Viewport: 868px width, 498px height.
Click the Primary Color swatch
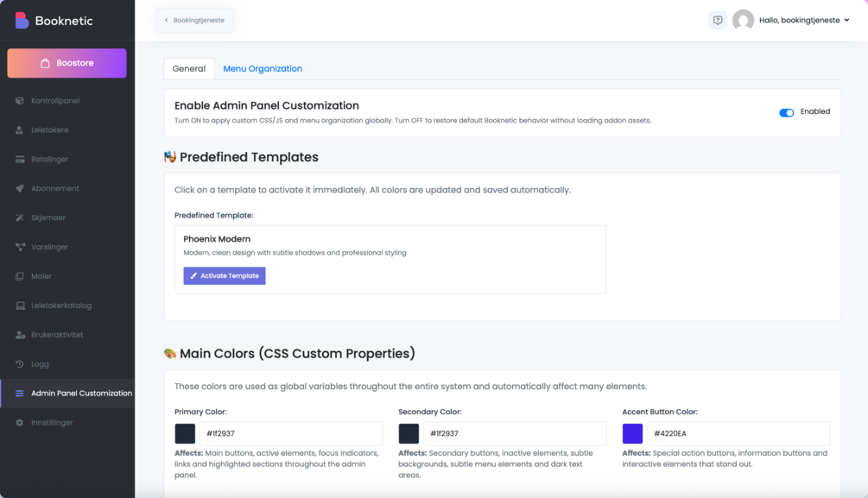[x=185, y=433]
